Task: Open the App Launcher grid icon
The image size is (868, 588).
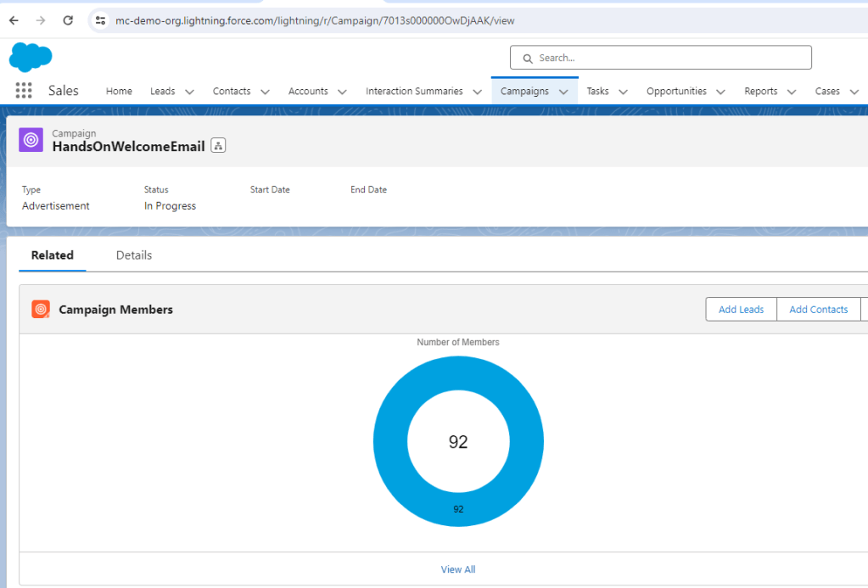Action: pos(24,91)
